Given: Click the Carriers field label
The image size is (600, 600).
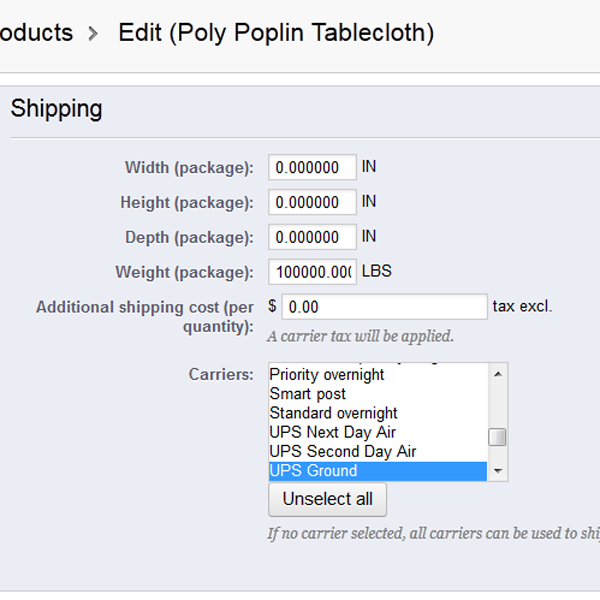Looking at the screenshot, I should point(221,374).
